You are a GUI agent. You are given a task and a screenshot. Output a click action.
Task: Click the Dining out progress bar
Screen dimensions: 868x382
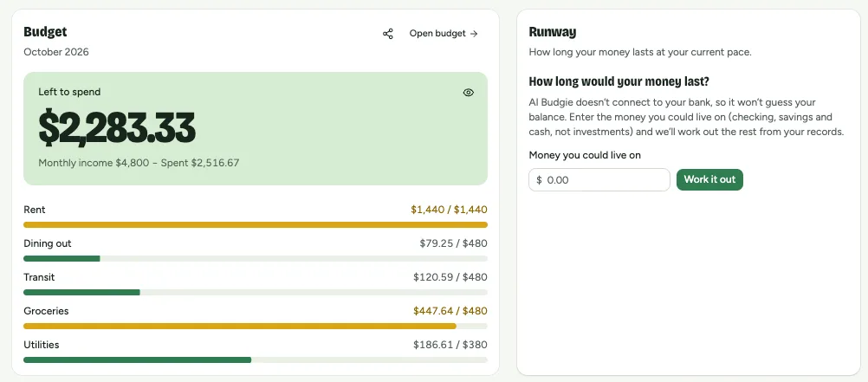pyautogui.click(x=256, y=258)
